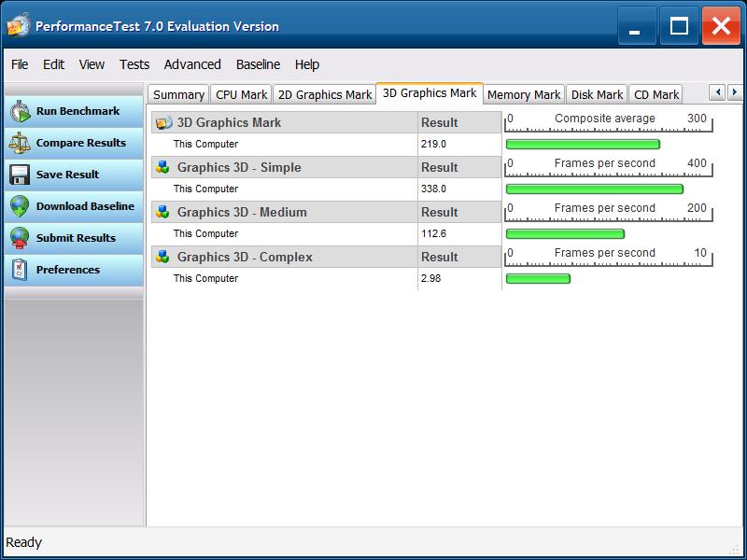Click the Save Result floppy disk icon
747x560 pixels.
[x=20, y=175]
